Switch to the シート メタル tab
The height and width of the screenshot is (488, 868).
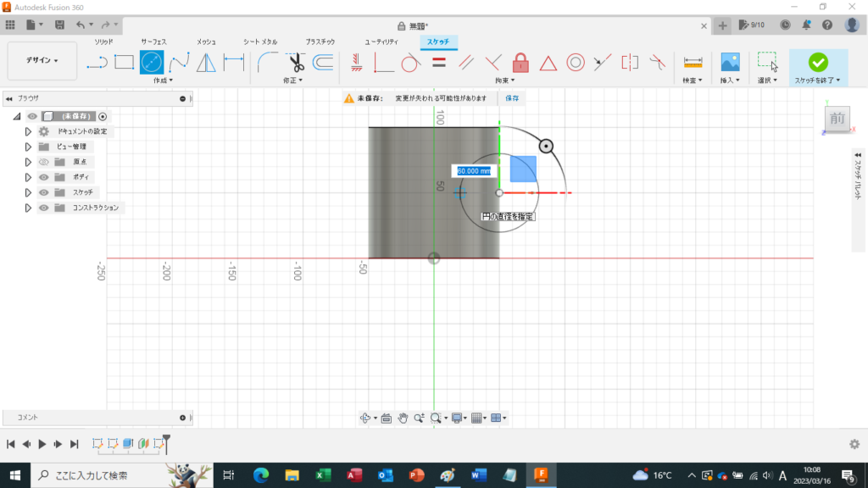click(260, 42)
